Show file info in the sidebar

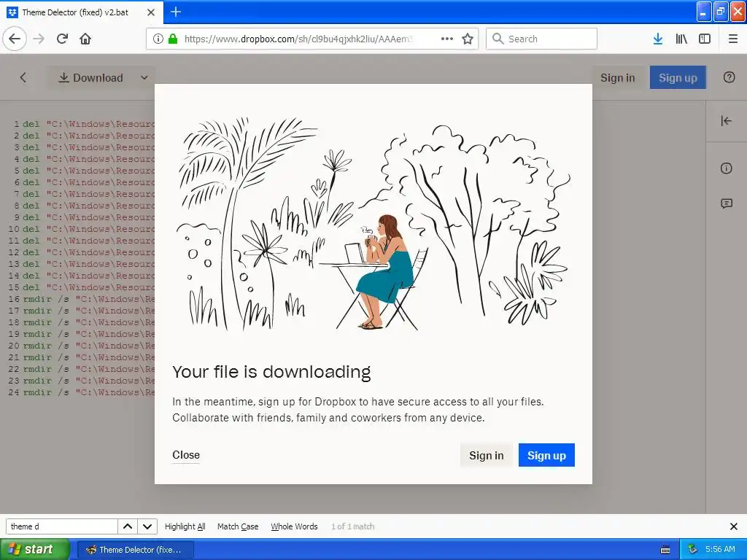coord(726,168)
